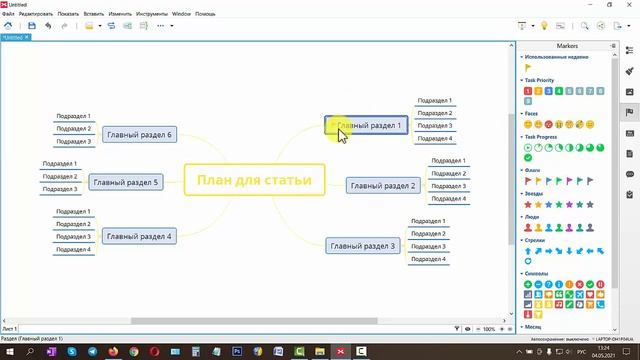Open the Outline panel from the right sidebar

(x=630, y=50)
